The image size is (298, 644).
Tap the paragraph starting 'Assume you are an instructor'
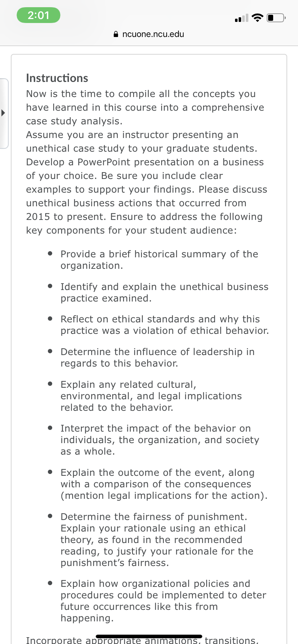click(x=147, y=183)
